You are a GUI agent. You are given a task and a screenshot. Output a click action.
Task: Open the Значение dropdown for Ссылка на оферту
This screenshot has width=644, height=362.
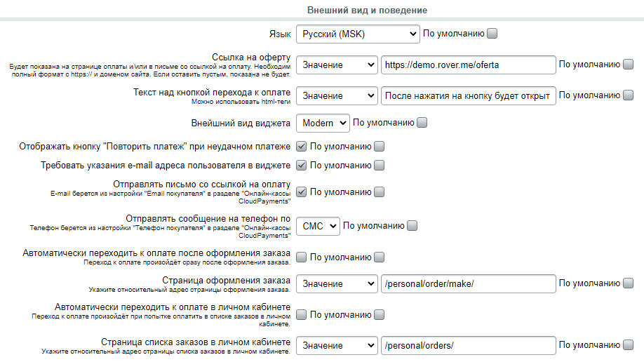coord(337,65)
